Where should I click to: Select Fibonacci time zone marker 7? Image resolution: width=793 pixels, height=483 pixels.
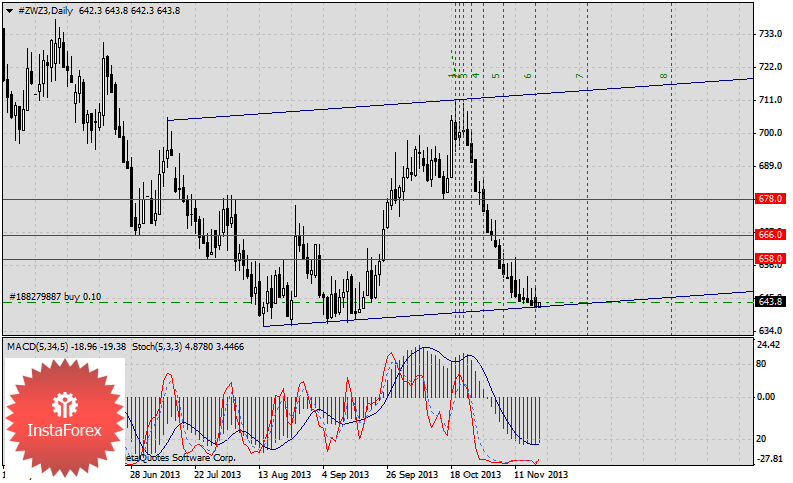(x=579, y=76)
